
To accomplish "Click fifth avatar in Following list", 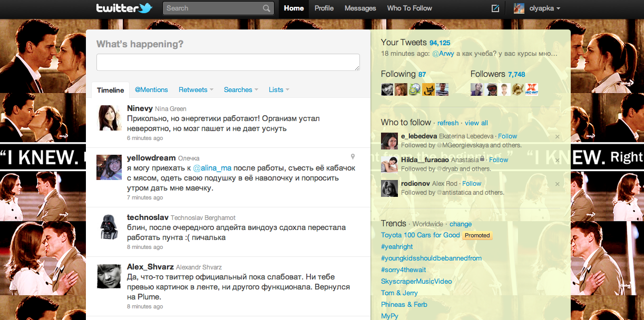I will tap(442, 89).
